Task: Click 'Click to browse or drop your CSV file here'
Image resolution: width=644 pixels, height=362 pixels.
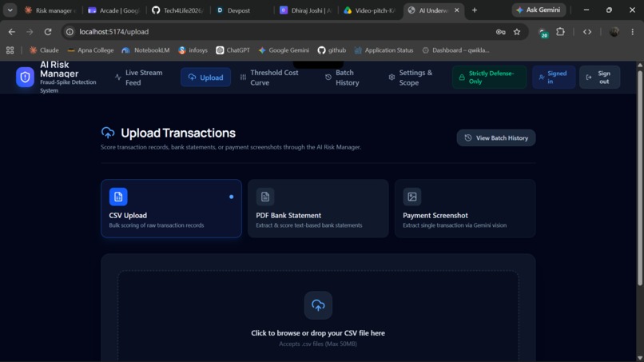Action: (x=318, y=333)
